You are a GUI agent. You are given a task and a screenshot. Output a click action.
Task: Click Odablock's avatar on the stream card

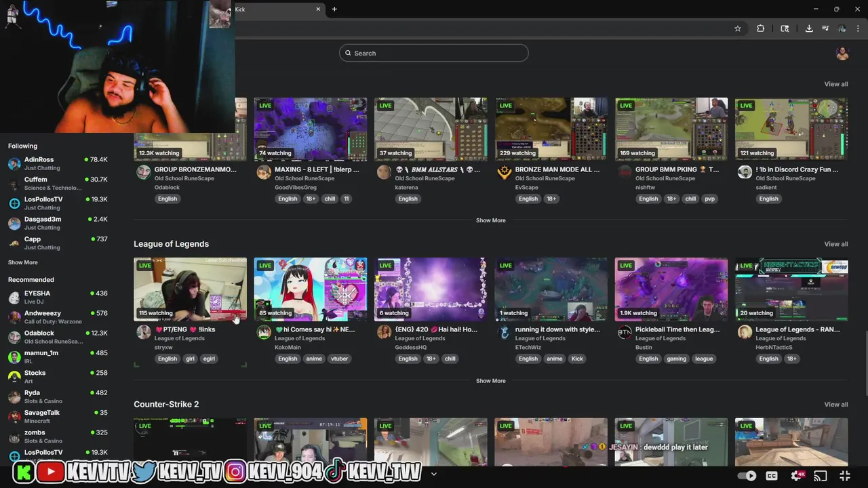pyautogui.click(x=144, y=172)
